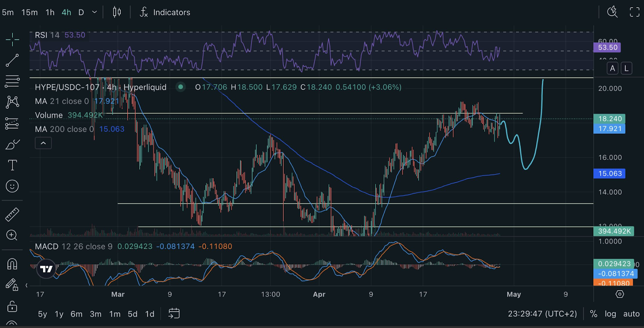Open the Fibonacci and Gann tools

[12, 81]
